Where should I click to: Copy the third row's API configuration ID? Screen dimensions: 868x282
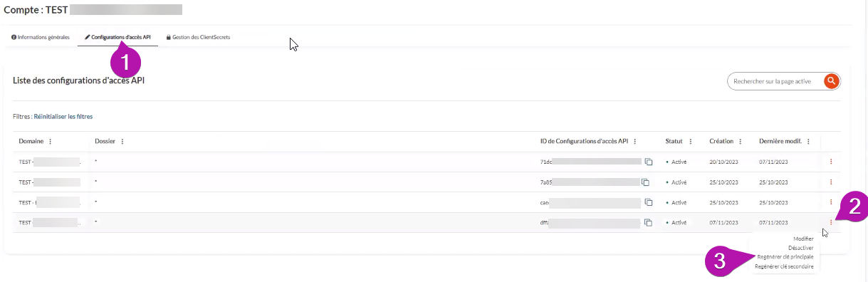[x=649, y=202]
